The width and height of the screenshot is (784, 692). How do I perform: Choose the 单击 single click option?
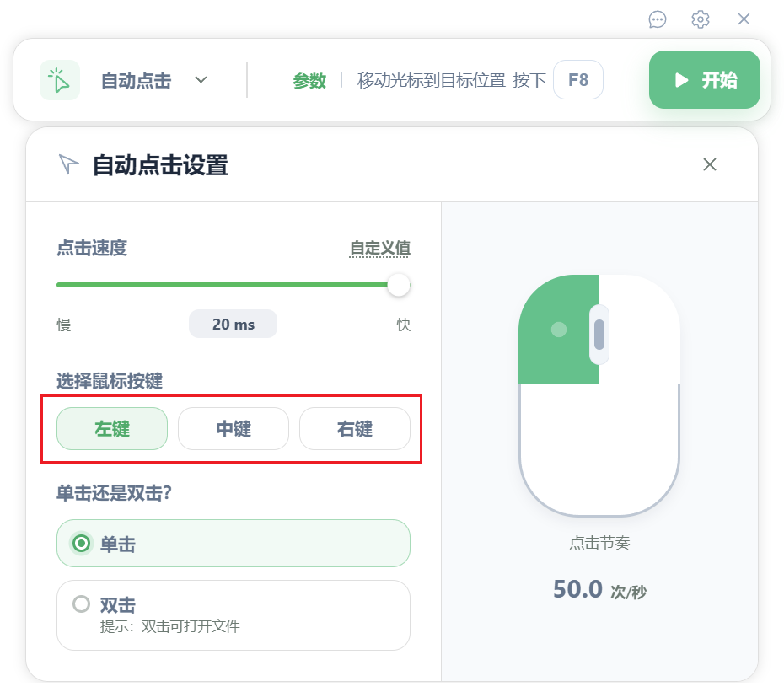pos(234,543)
